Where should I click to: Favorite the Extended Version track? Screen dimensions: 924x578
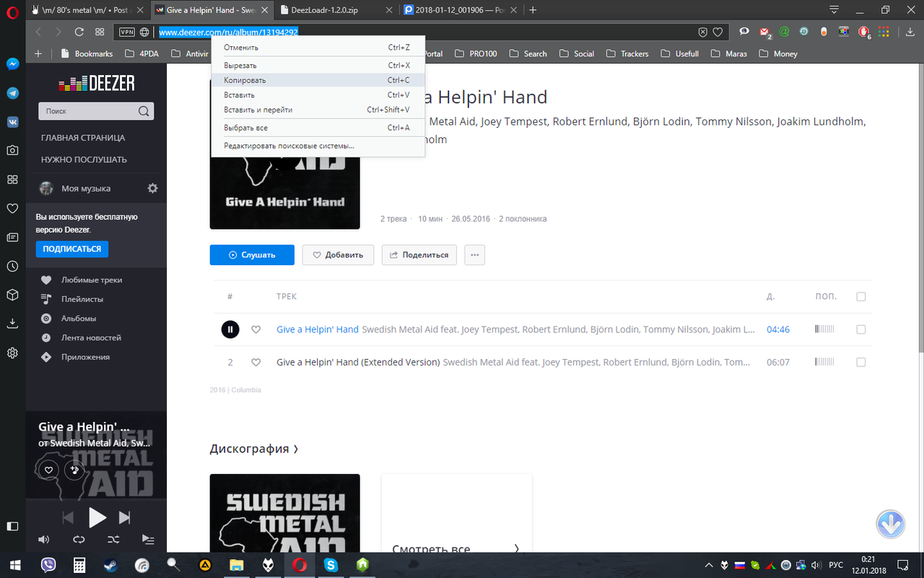(x=256, y=362)
